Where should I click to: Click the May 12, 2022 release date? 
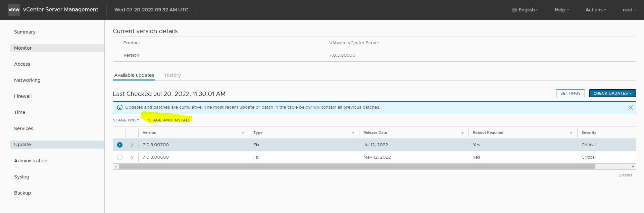377,157
